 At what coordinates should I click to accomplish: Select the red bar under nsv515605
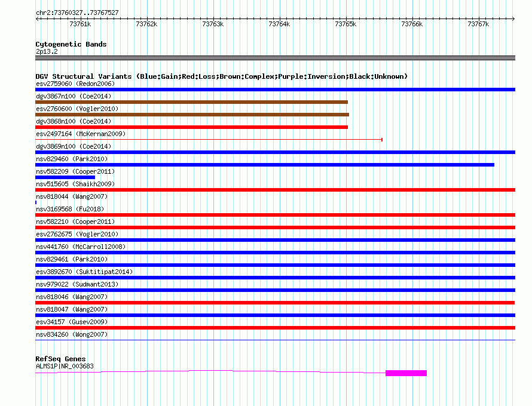pos(275,190)
